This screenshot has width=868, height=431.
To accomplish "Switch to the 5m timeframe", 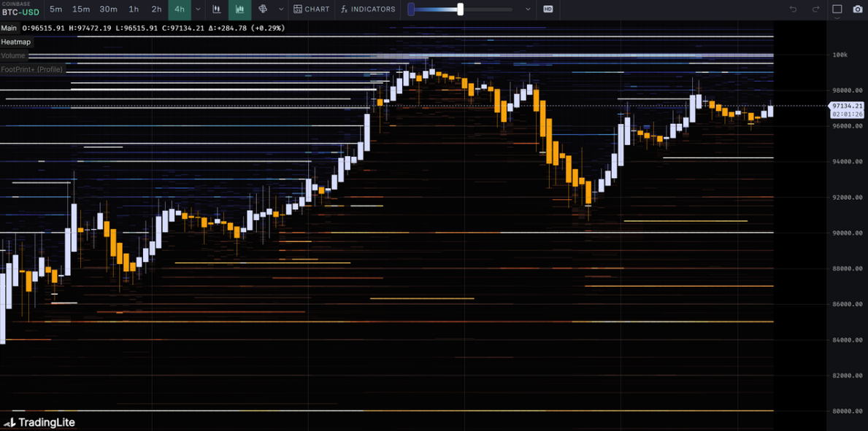I will 56,9.
